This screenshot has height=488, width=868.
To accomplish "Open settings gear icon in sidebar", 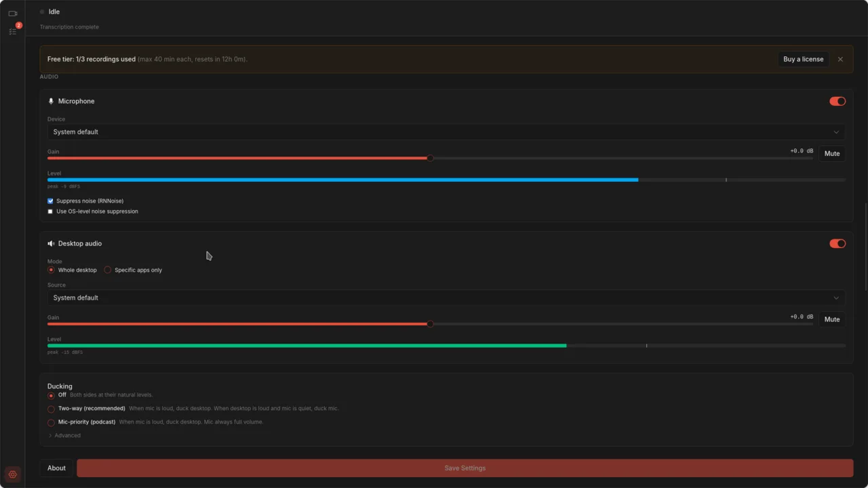I will 12,474.
